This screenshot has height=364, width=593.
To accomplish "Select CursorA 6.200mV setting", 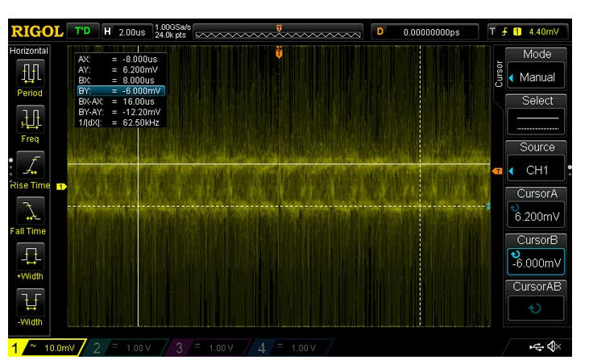I will click(x=537, y=208).
